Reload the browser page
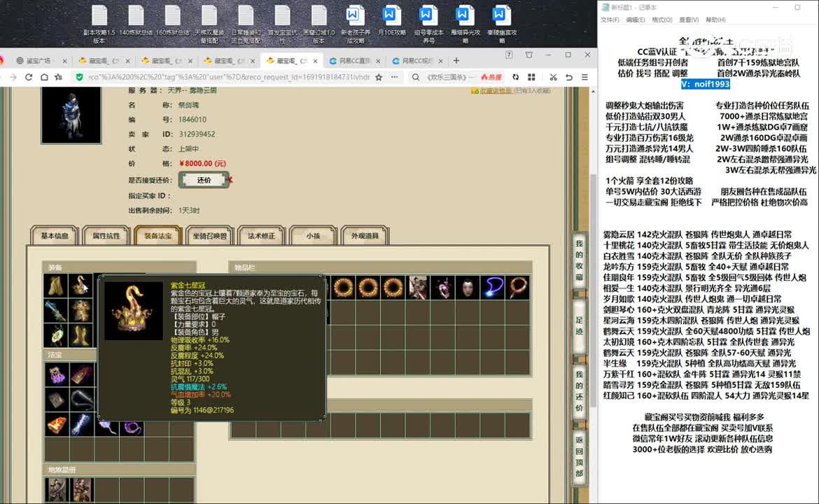 tap(29, 77)
